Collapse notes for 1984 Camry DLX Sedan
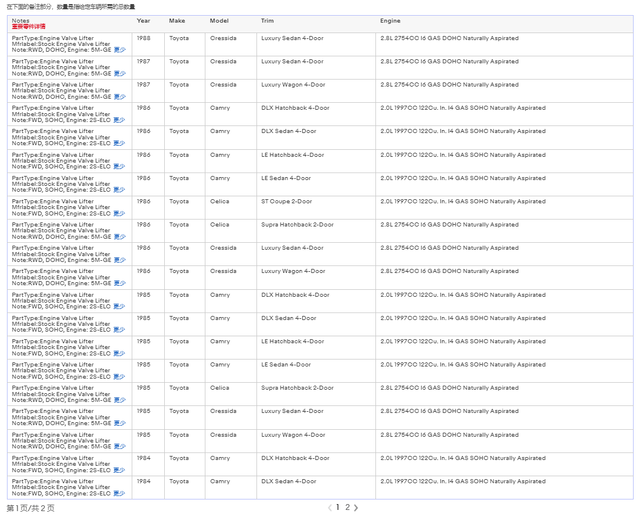This screenshot has height=514, width=640. pos(119,494)
